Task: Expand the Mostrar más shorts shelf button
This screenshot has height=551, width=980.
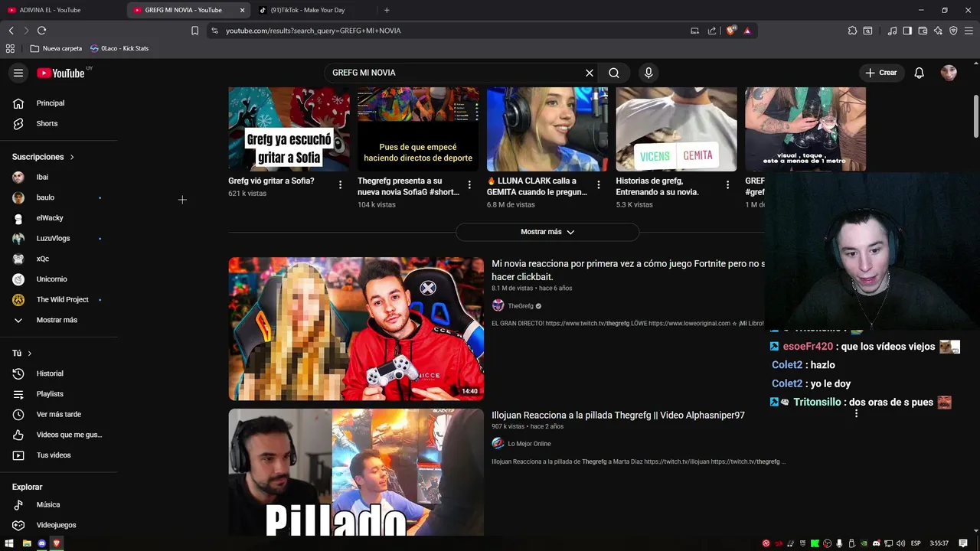Action: [547, 232]
